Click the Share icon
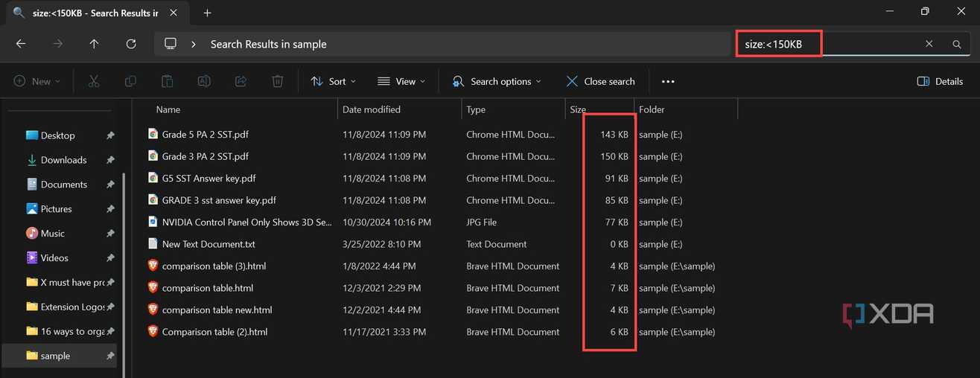Screen dimensions: 980x378 pos(241,81)
